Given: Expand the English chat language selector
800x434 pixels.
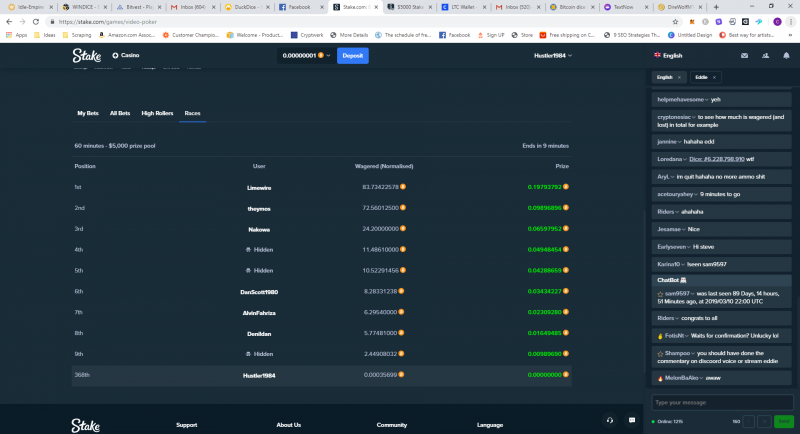Looking at the screenshot, I should tap(668, 56).
